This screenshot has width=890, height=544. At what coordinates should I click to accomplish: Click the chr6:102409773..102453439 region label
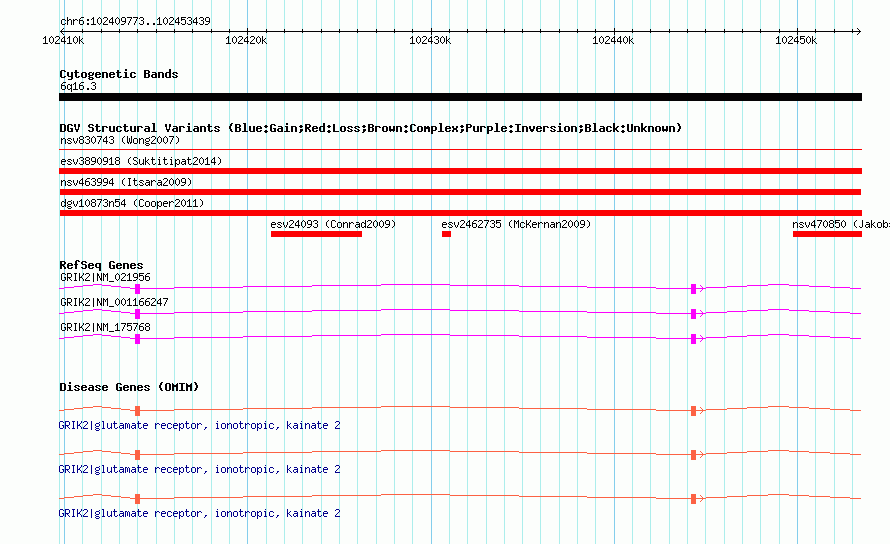coord(135,21)
